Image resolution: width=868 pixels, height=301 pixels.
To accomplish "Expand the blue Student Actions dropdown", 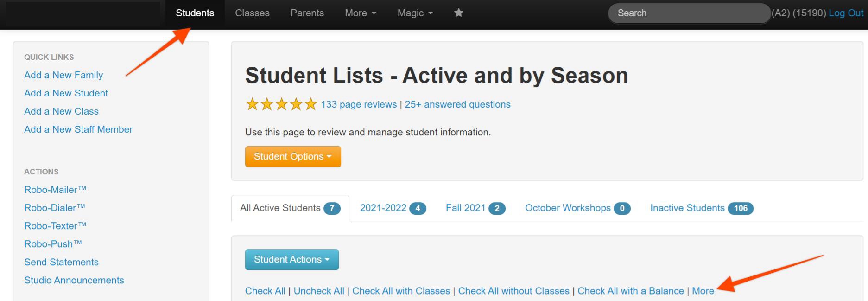I will 291,260.
